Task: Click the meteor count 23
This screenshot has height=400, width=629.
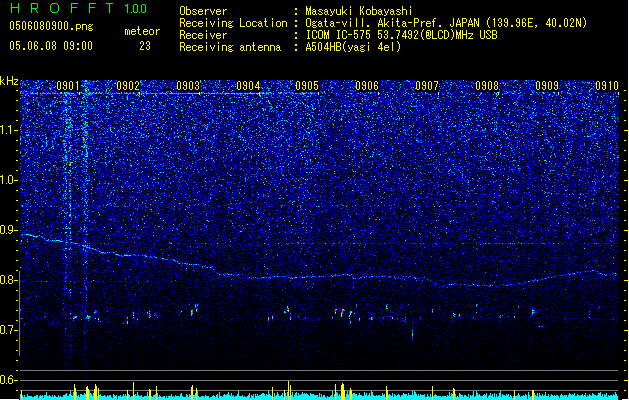Action: tap(145, 46)
